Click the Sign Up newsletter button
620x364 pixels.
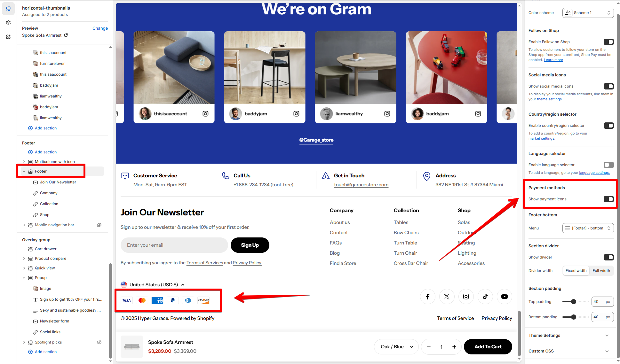[250, 245]
